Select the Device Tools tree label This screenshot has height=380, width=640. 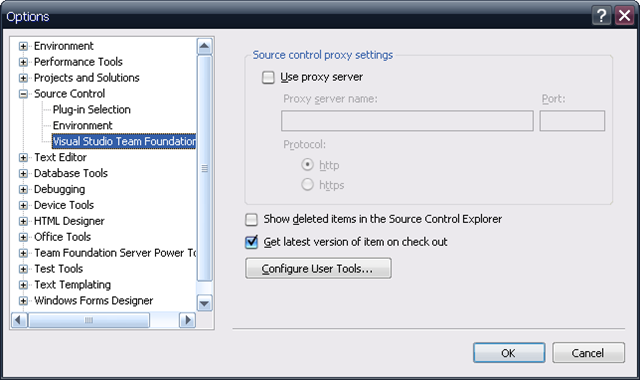pyautogui.click(x=64, y=205)
